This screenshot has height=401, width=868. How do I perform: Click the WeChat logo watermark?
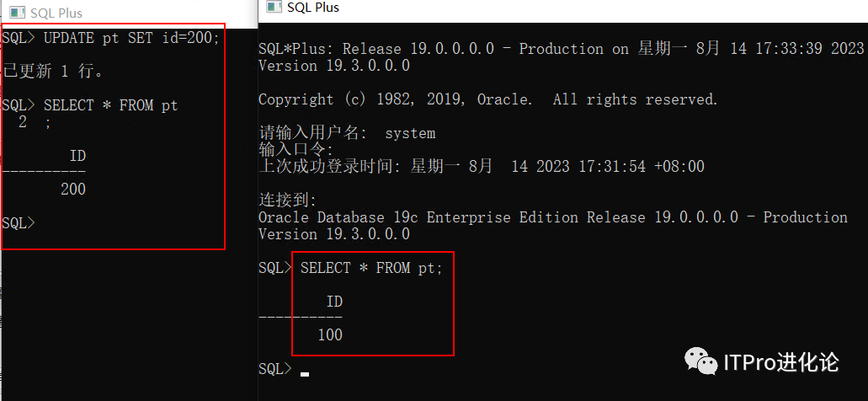pyautogui.click(x=700, y=362)
